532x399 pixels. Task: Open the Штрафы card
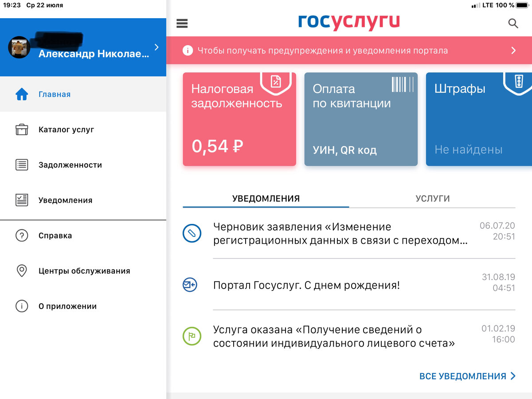[479, 119]
